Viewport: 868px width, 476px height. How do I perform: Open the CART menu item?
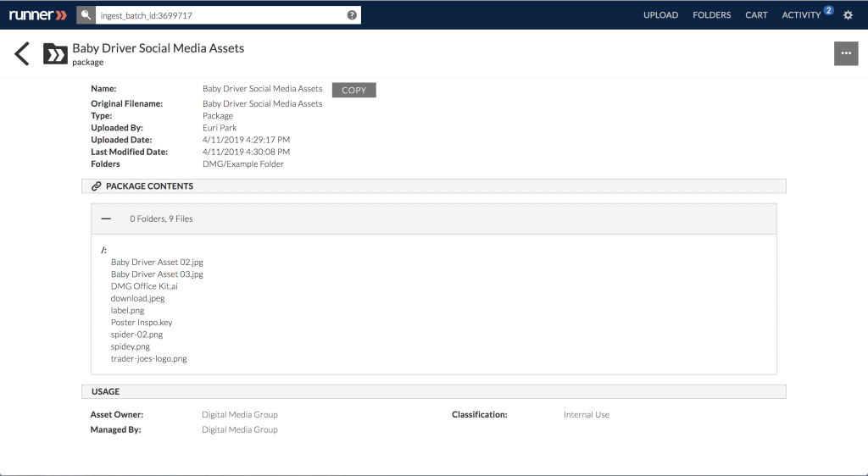pos(756,15)
